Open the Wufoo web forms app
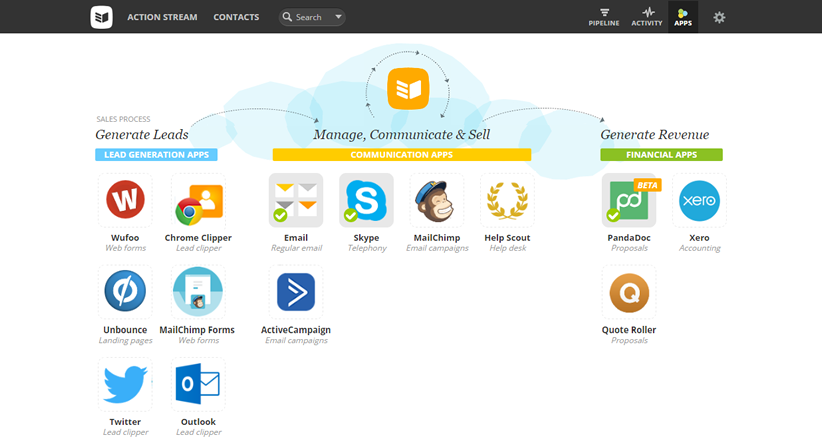 click(125, 200)
